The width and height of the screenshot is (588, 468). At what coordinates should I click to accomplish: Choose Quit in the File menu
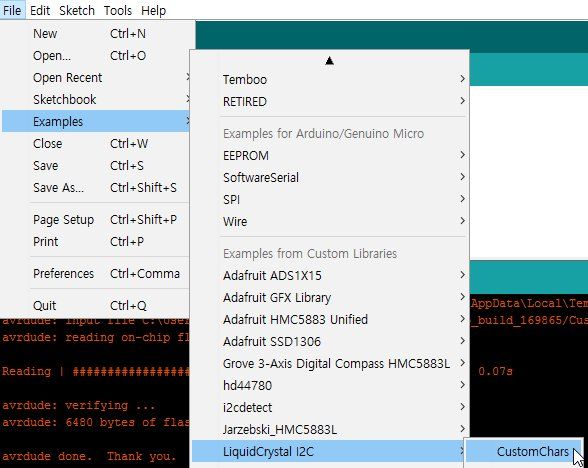point(96,305)
